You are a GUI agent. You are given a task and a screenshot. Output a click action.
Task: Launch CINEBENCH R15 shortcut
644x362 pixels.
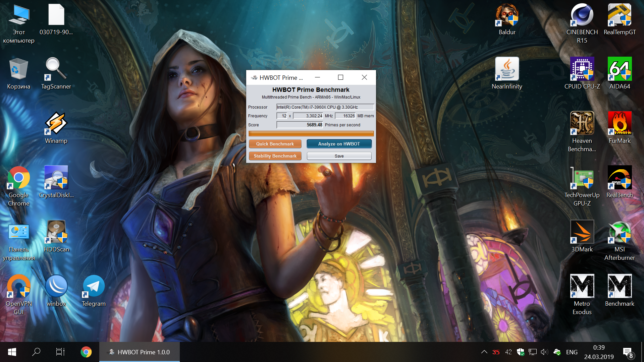(x=582, y=23)
